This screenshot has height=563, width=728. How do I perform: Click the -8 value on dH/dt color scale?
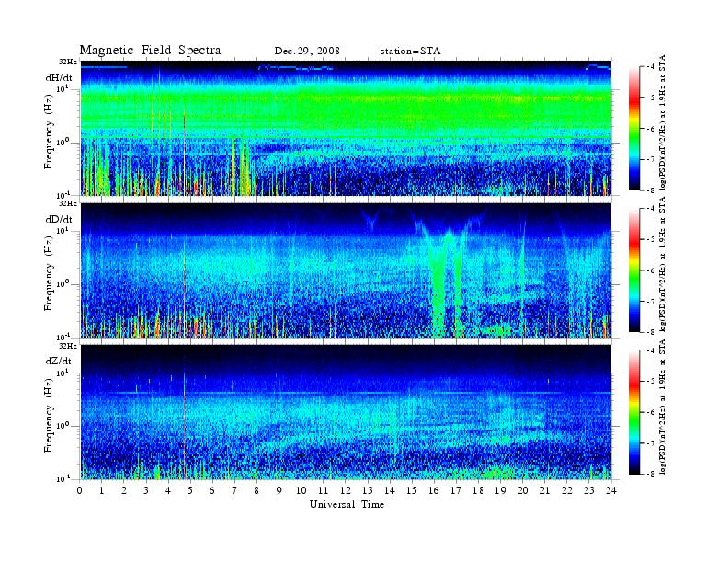[x=652, y=190]
